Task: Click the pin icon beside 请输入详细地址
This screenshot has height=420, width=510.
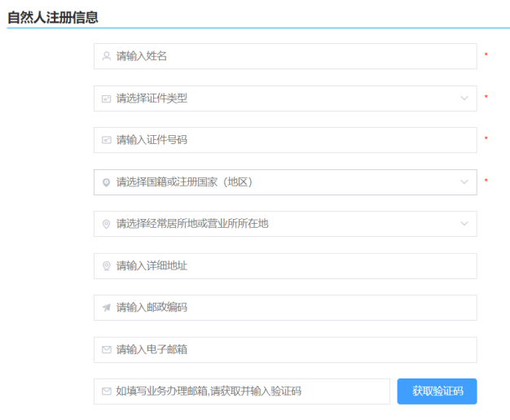Action: 106,266
